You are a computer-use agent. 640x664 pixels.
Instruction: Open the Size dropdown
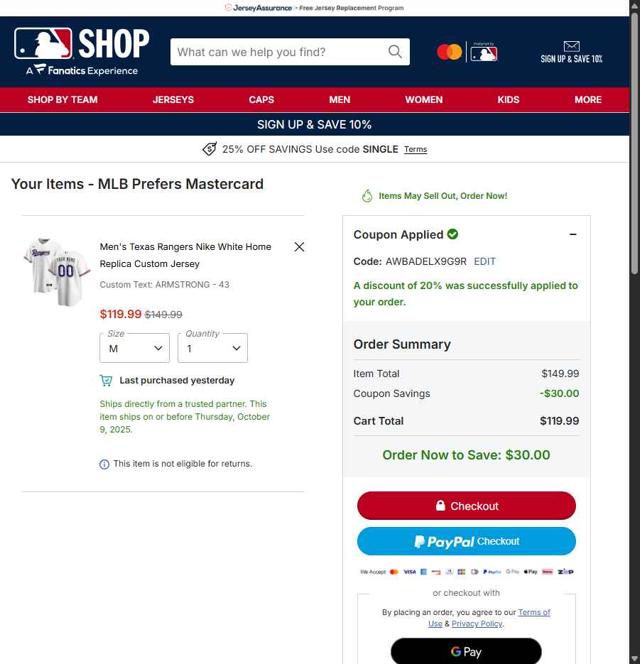click(134, 348)
